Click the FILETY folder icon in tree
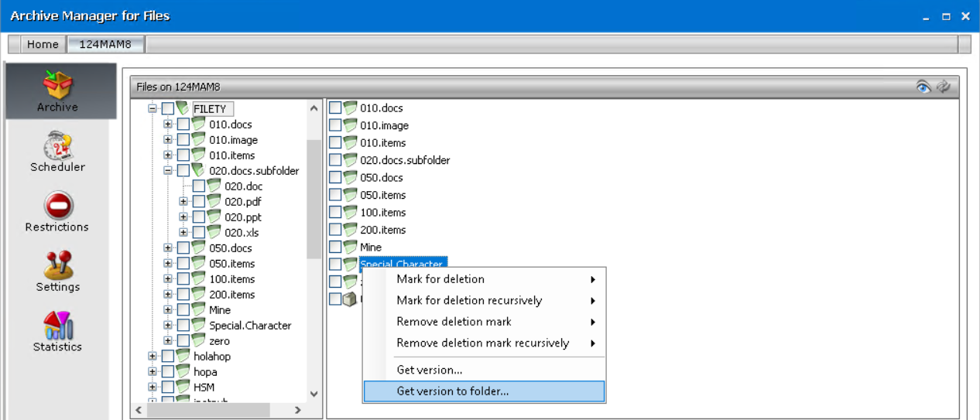This screenshot has height=420, width=980. pos(183,108)
